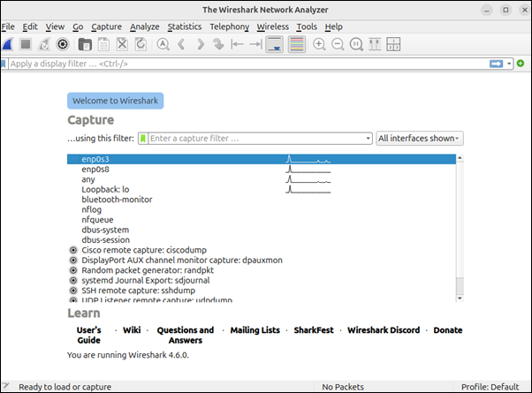Screen dimensions: 532x393
Task: Open the Tools menu
Action: (307, 26)
